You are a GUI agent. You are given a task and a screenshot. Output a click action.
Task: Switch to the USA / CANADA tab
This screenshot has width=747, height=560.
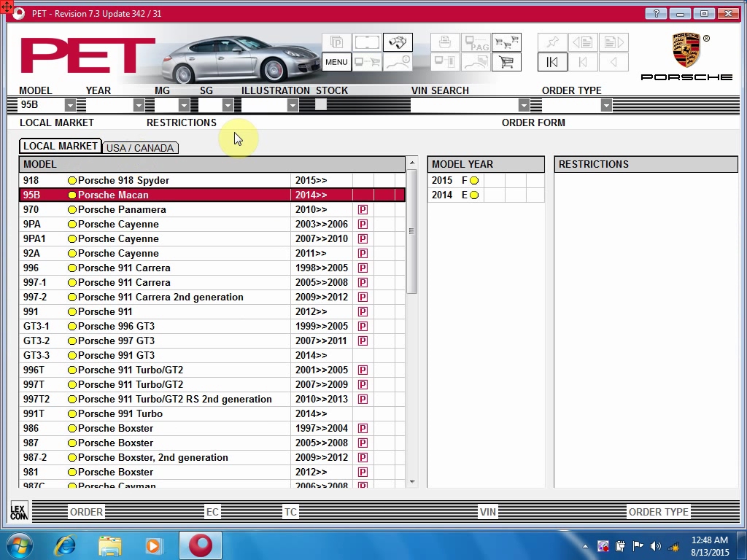[x=140, y=148]
